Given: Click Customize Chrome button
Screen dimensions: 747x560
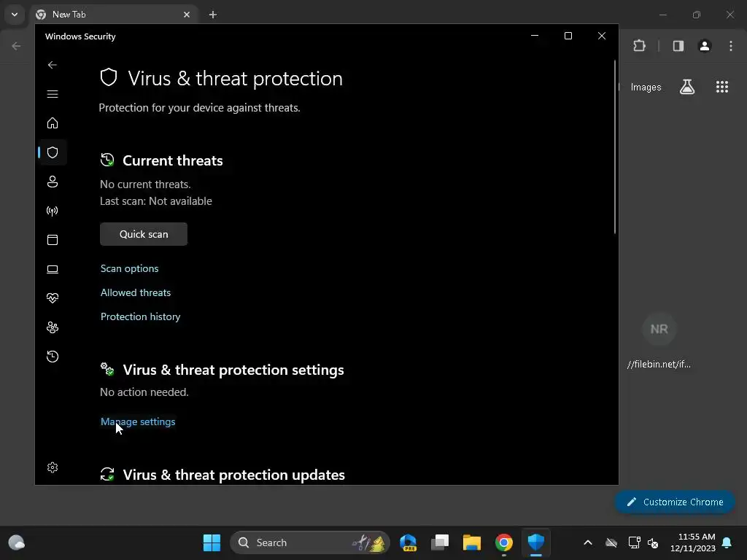Looking at the screenshot, I should [x=675, y=502].
